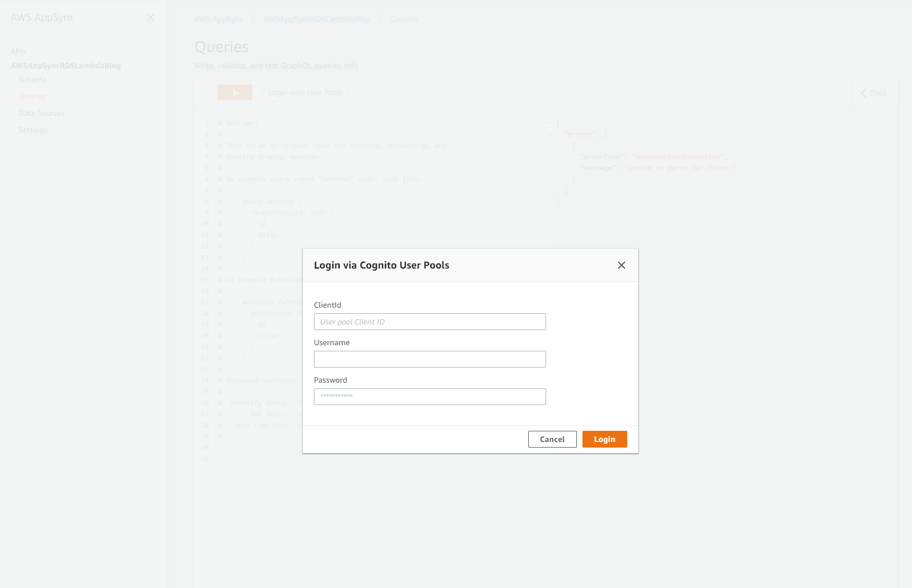This screenshot has width=912, height=588.
Task: Open AWSAppSyncRDSLambdaBlog in the sidebar
Action: point(65,65)
